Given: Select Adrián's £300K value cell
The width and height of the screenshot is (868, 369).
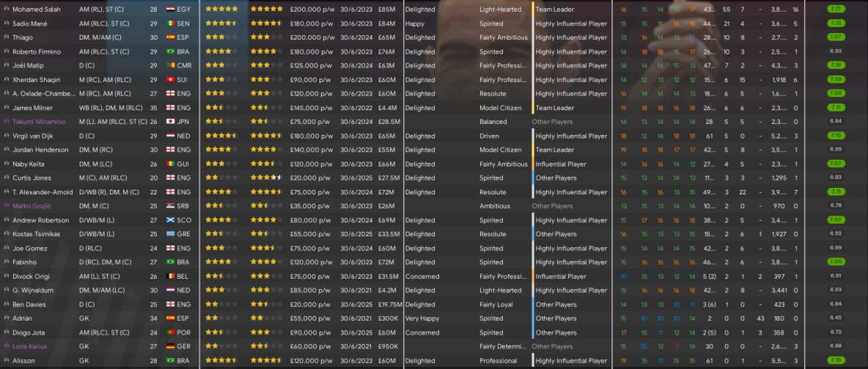Looking at the screenshot, I should [x=387, y=318].
